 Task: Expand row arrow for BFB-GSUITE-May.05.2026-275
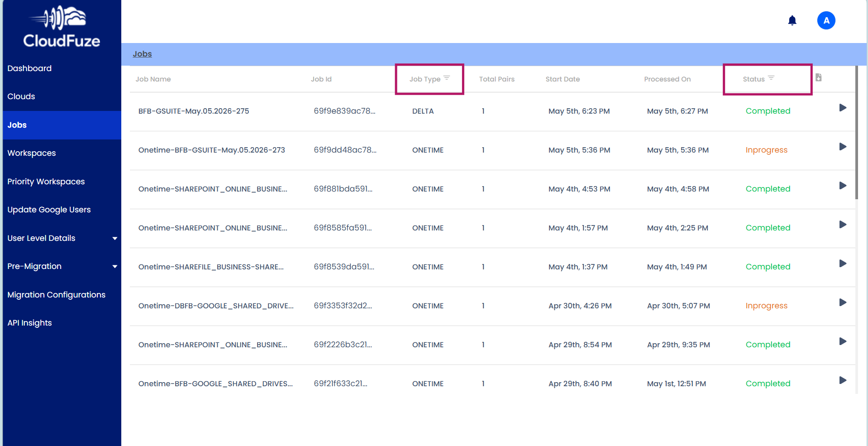pyautogui.click(x=843, y=108)
